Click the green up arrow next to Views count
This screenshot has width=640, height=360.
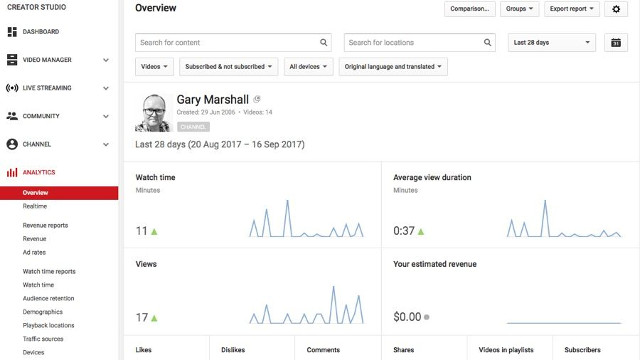[x=154, y=318]
